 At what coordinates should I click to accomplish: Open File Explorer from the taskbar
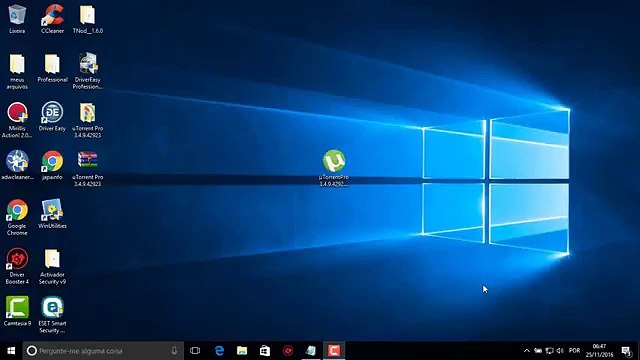point(242,351)
